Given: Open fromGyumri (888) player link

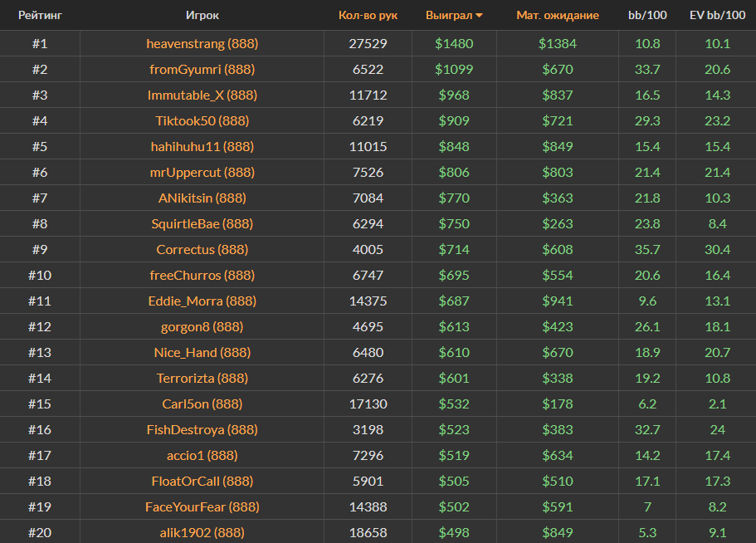Looking at the screenshot, I should (x=202, y=69).
